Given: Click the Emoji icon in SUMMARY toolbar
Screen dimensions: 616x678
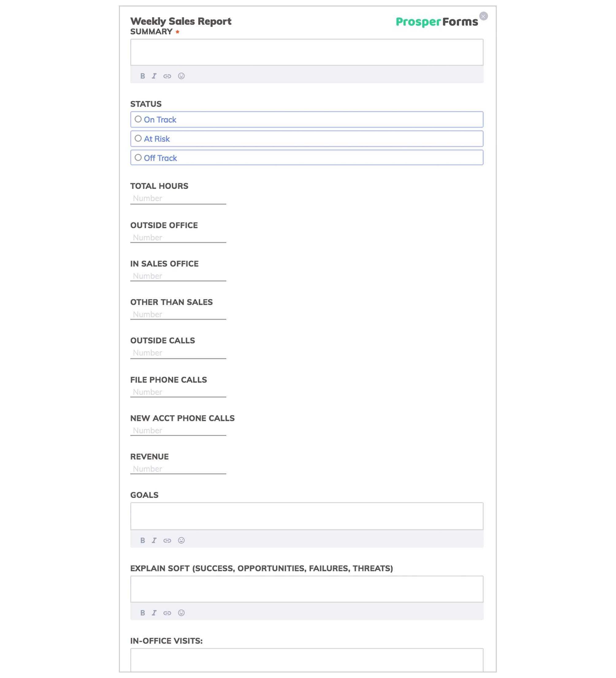Looking at the screenshot, I should click(x=181, y=75).
